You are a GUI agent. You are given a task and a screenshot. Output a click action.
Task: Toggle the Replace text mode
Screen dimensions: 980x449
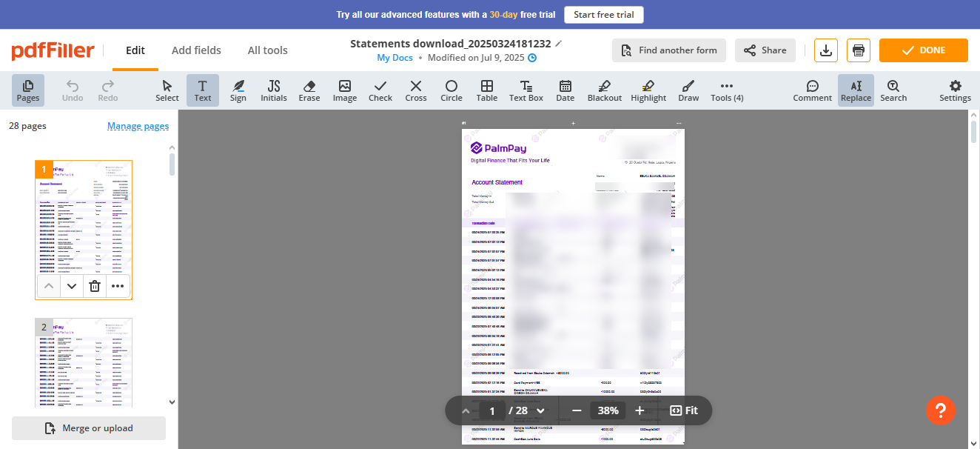(856, 90)
